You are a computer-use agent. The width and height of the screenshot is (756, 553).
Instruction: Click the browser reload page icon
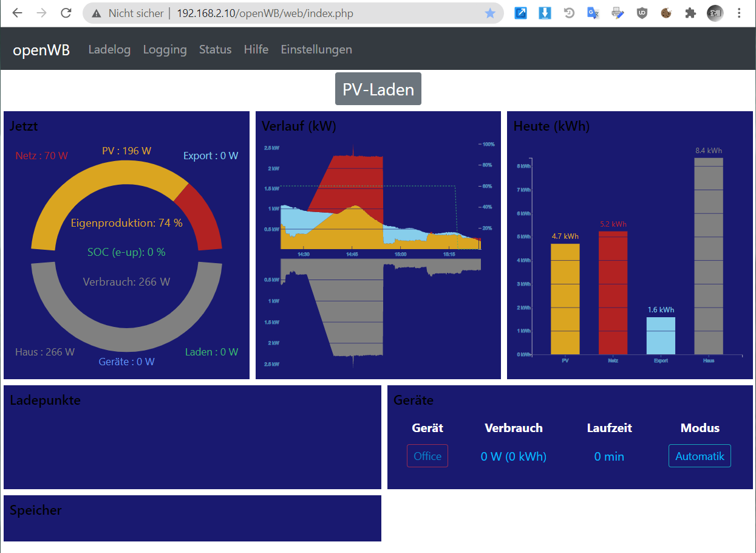(x=66, y=13)
